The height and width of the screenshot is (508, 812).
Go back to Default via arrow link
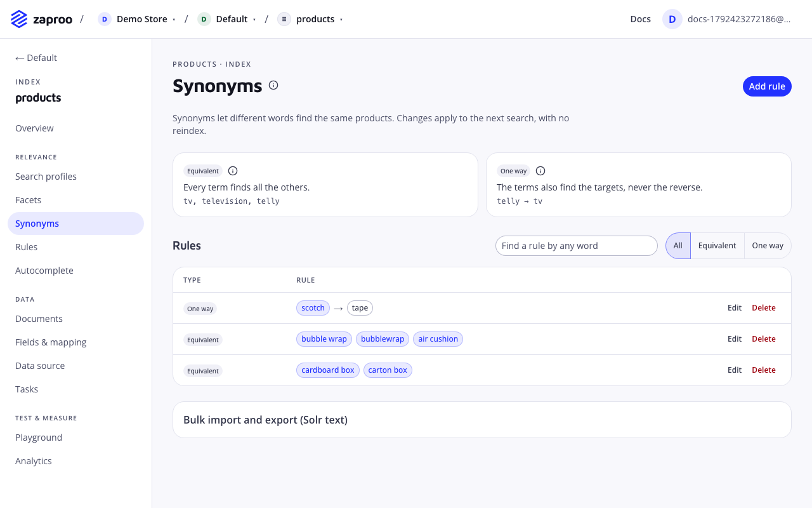coord(36,58)
